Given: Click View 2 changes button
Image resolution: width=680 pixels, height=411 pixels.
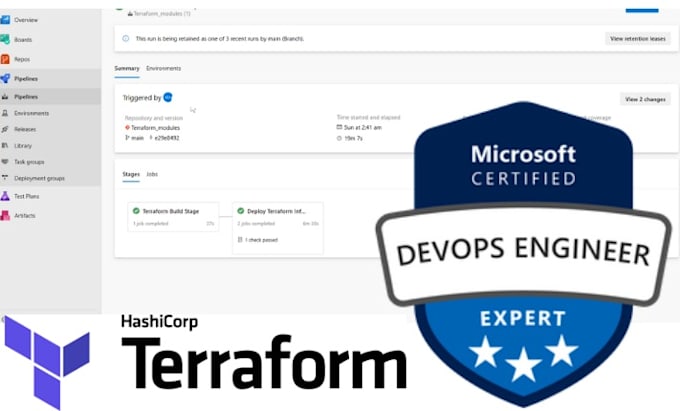Looking at the screenshot, I should coord(645,99).
